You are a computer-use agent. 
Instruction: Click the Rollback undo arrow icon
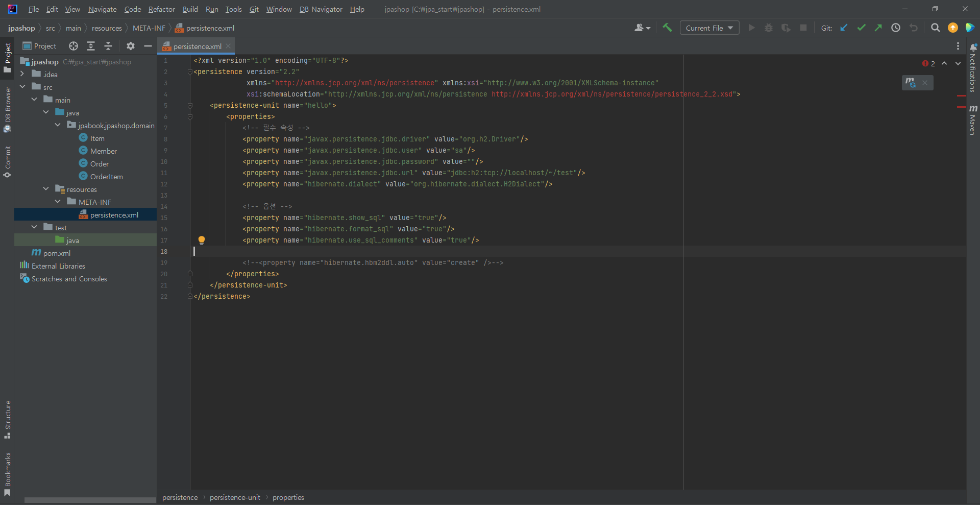[x=914, y=28]
